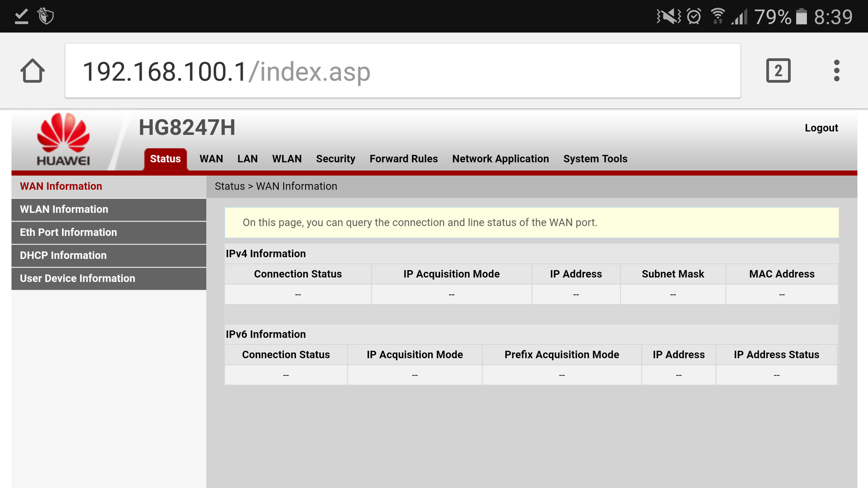Open Eth Port Information in the sidebar
Screen dimensions: 868x488
coord(109,232)
